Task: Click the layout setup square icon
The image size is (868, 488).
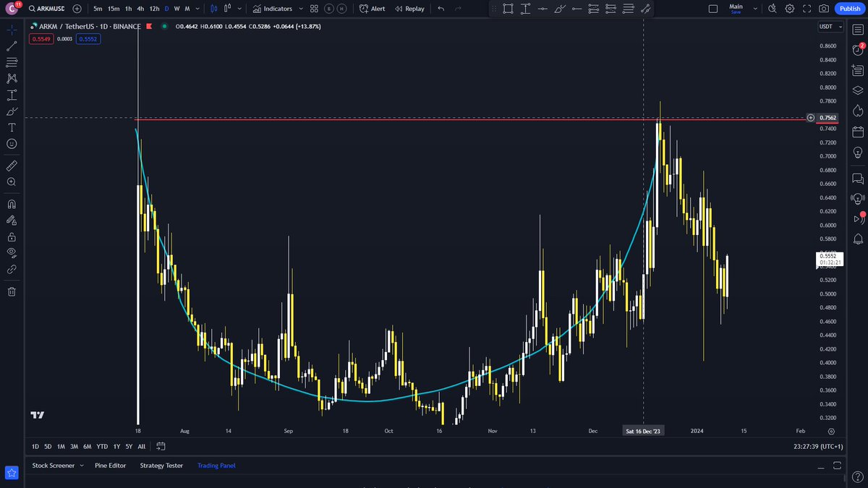Action: click(x=713, y=9)
